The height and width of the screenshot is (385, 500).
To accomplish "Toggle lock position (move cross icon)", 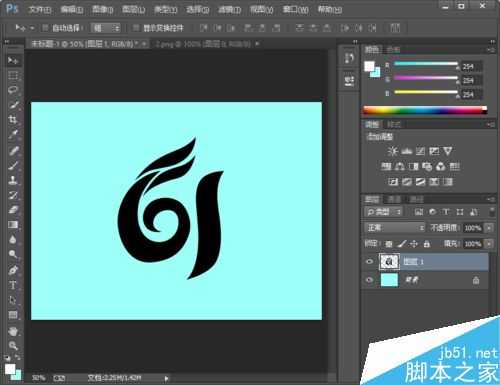I will pos(414,244).
